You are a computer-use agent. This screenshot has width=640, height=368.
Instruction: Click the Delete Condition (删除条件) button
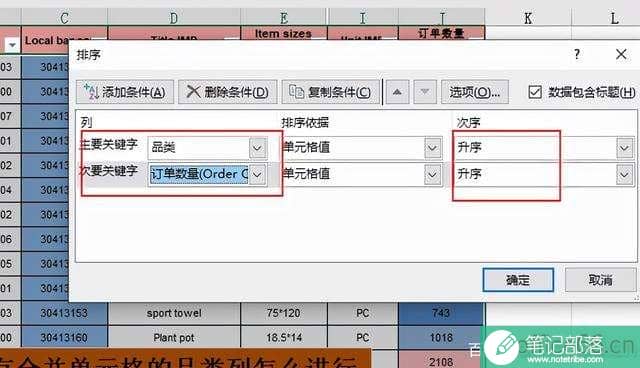point(228,92)
